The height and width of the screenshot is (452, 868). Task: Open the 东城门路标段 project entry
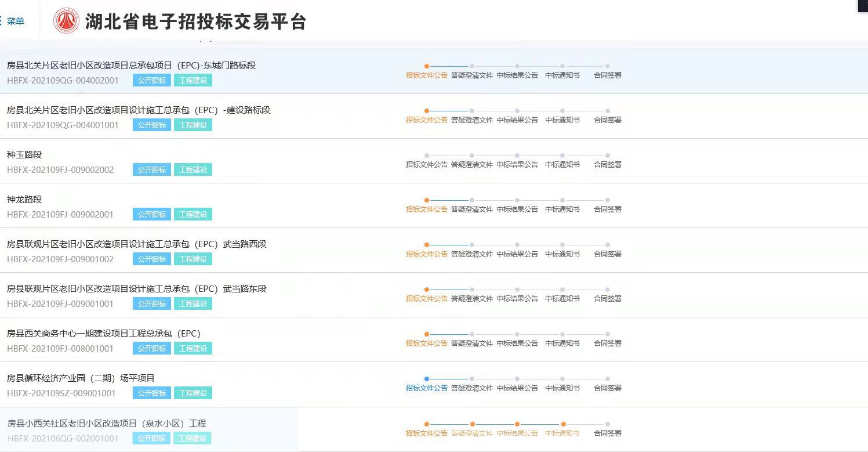(x=131, y=66)
